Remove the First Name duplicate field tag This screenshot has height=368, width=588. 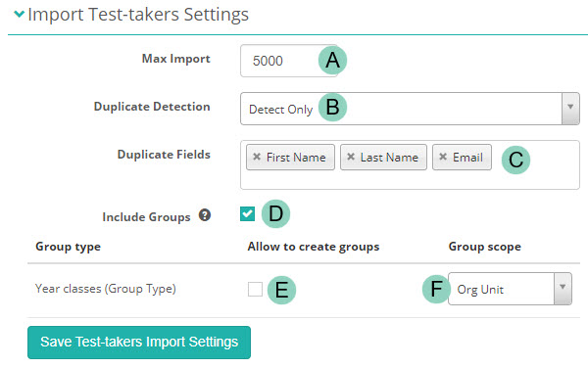click(x=257, y=157)
